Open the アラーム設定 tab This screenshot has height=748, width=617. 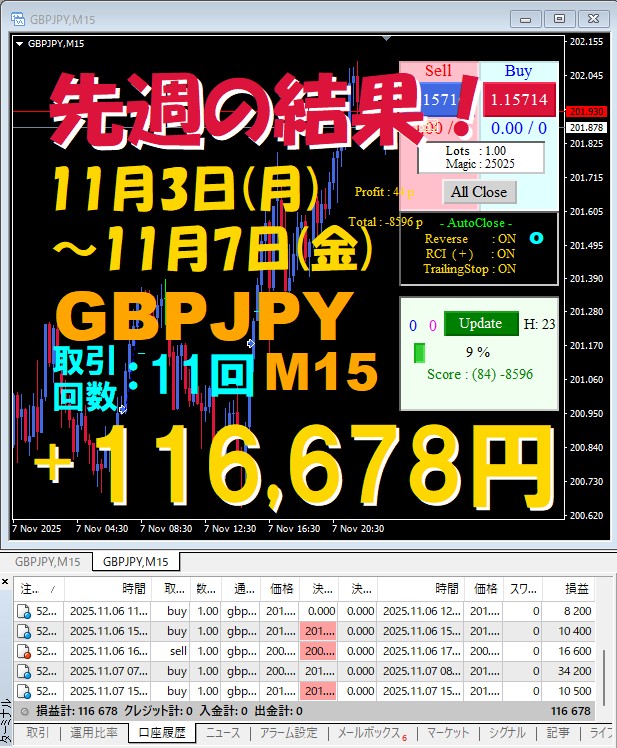coord(289,733)
